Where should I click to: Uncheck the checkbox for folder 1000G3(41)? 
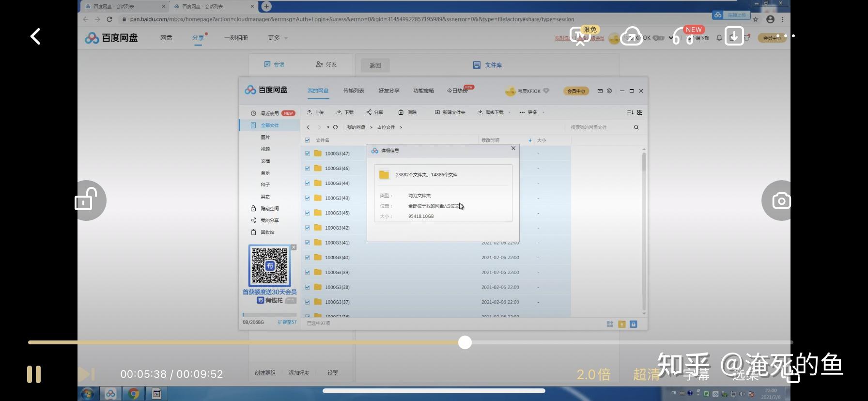click(308, 243)
